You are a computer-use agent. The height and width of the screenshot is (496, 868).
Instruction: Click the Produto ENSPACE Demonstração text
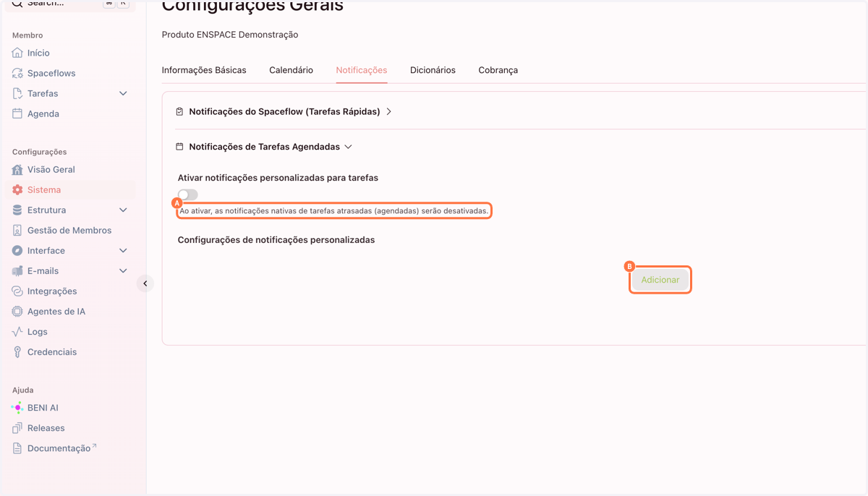click(x=230, y=35)
